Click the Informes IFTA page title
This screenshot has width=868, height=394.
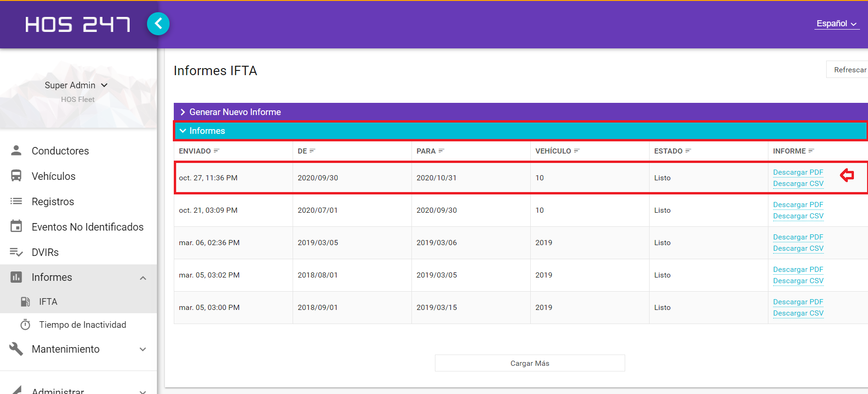pos(215,70)
